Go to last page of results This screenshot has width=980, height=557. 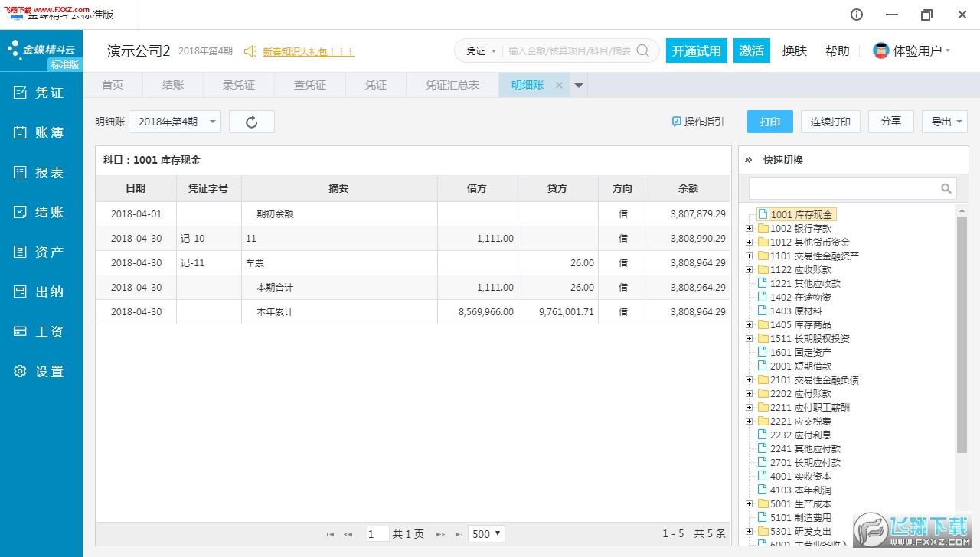coord(459,534)
